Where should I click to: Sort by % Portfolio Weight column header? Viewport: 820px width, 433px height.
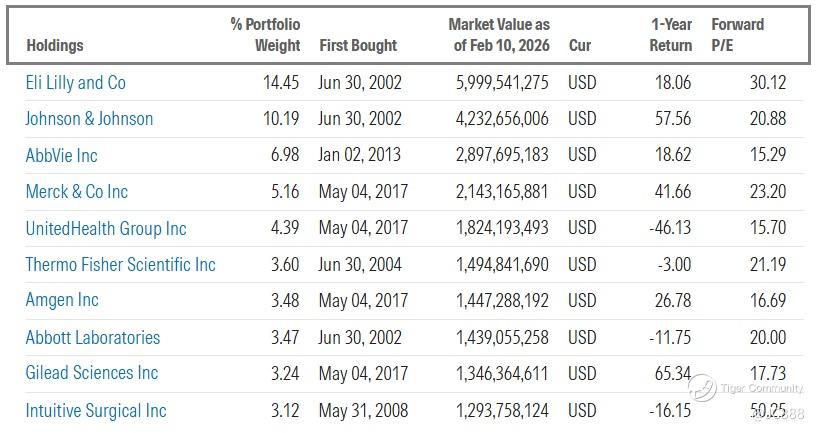tap(265, 34)
